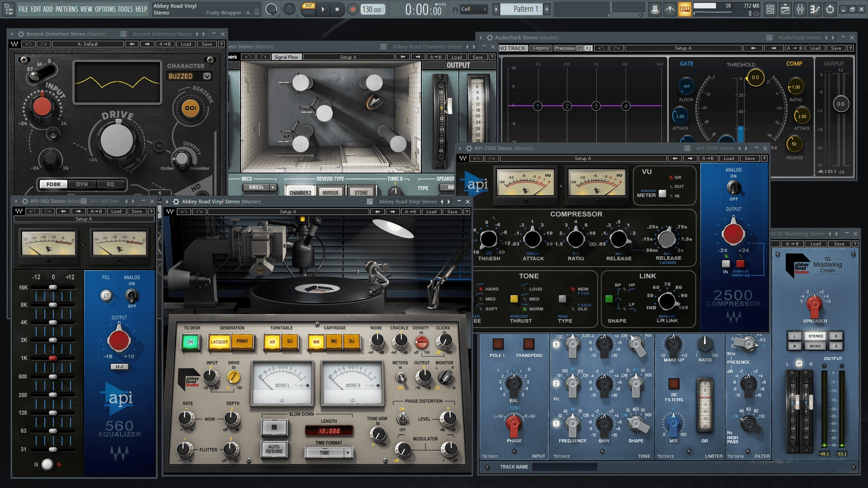Toggle the TG DESK ON button in Vinyl

[x=190, y=342]
